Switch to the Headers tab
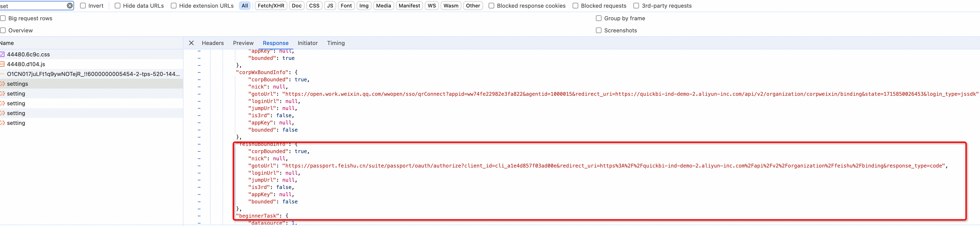Image resolution: width=980 pixels, height=226 pixels. click(x=213, y=43)
